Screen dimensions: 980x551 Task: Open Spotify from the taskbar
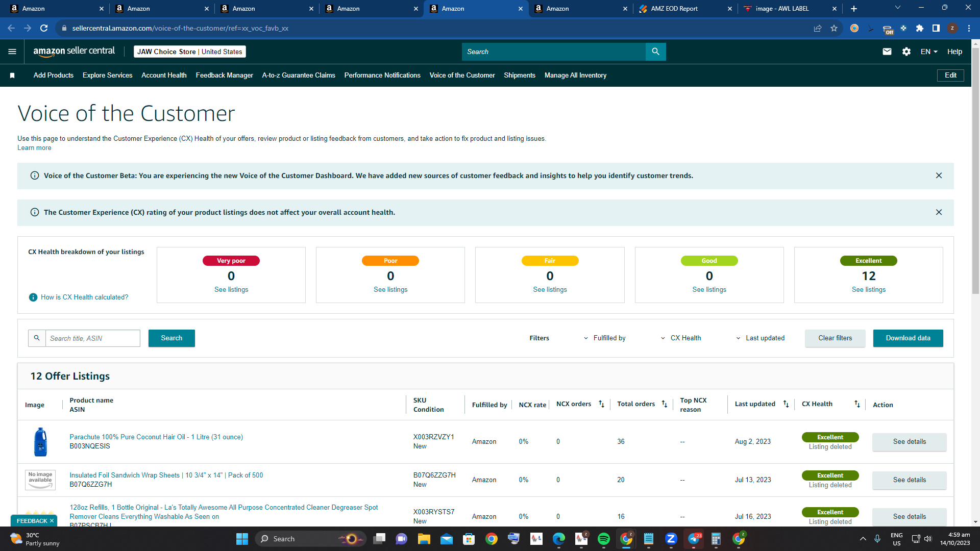point(603,539)
